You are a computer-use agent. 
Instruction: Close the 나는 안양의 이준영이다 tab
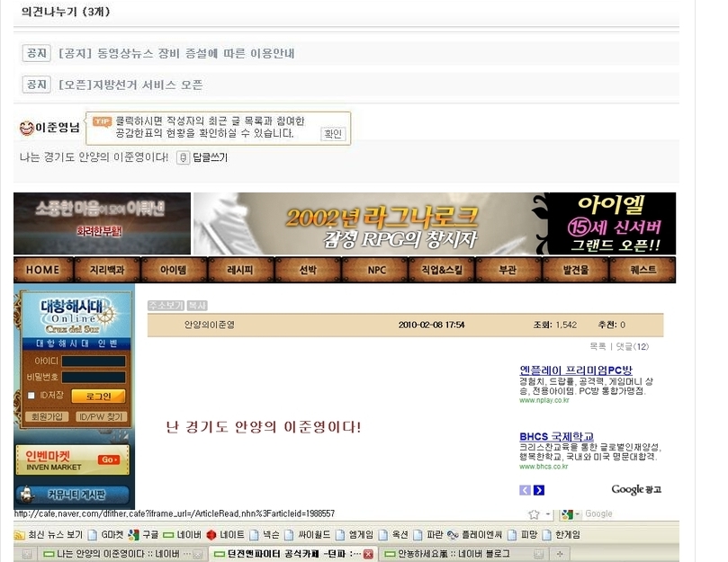(197, 554)
